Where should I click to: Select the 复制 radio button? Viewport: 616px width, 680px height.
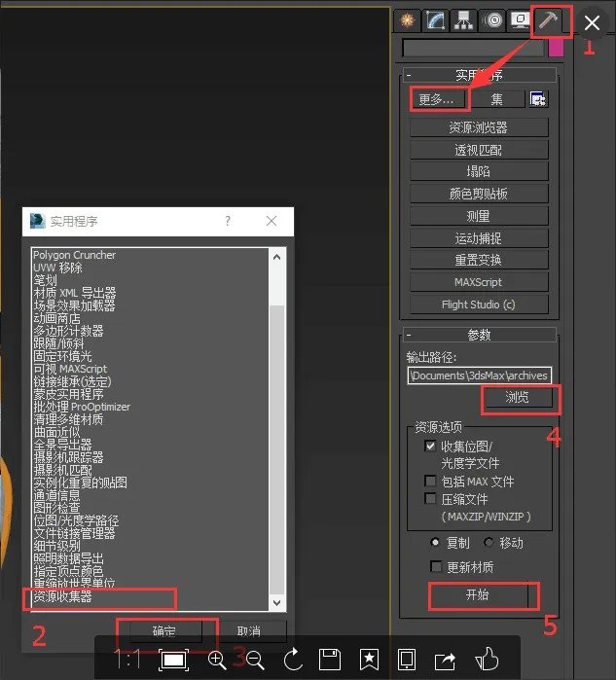point(435,543)
